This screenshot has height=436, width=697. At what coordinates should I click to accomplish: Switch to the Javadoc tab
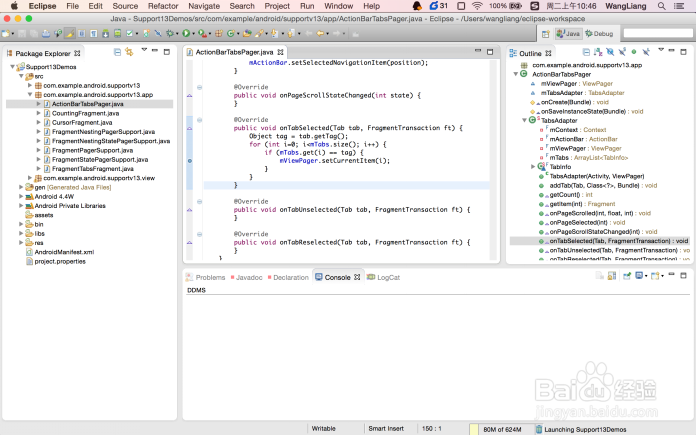(246, 277)
